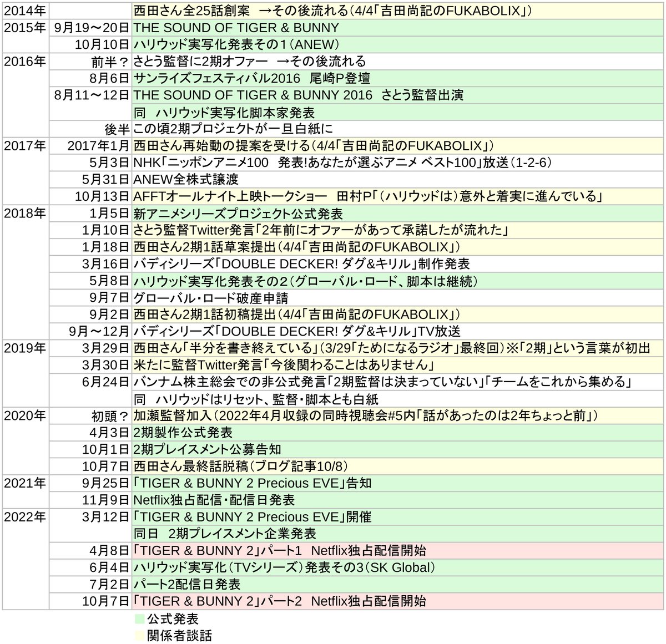This screenshot has width=666, height=644.
Task: Click the cell グローバル・ロード破産申請
Action: [398, 298]
